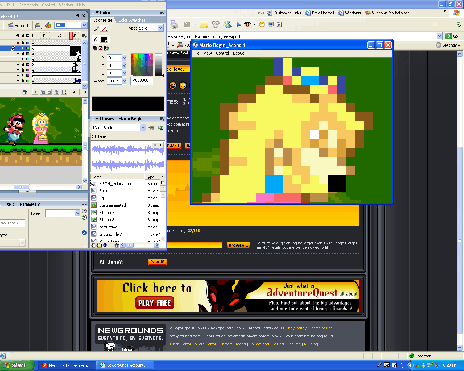
Task: Switch to the Color Mixer tab
Action: click(103, 20)
